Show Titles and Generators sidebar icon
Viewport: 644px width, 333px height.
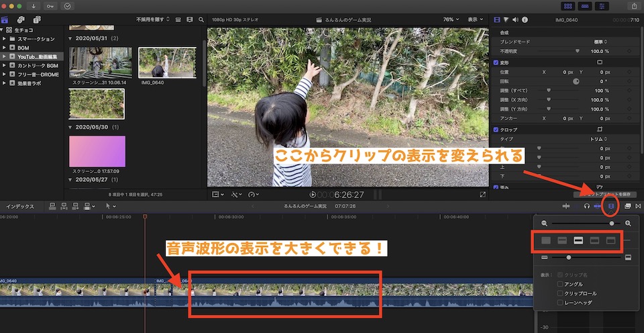[x=37, y=19]
